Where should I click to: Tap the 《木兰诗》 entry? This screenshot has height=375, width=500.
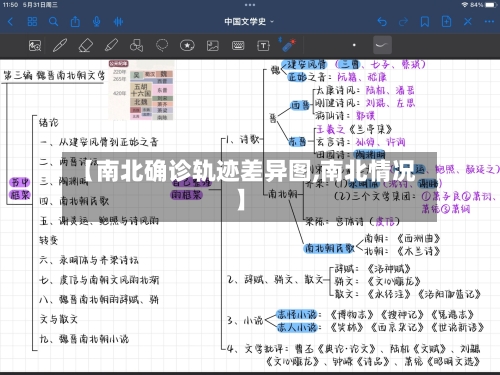click(419, 251)
